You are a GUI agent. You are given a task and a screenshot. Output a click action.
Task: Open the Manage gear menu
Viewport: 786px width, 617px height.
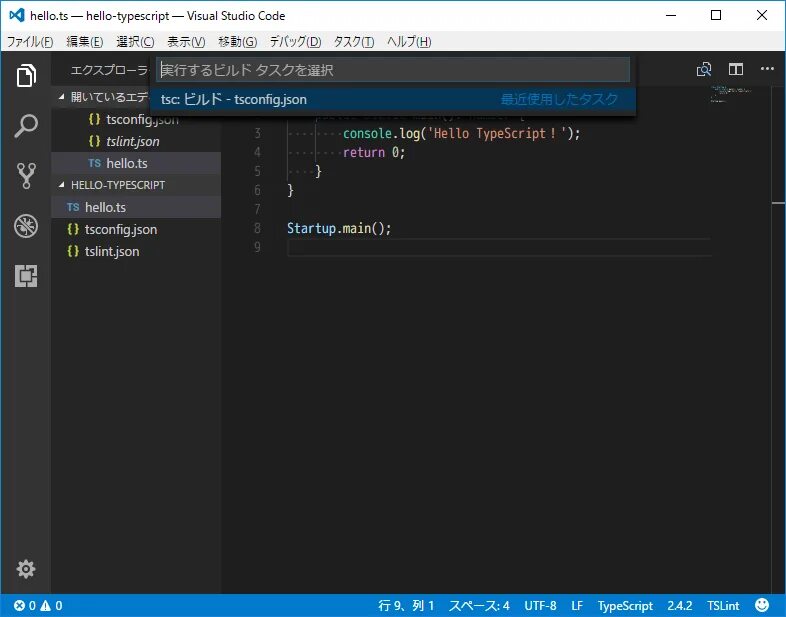pyautogui.click(x=26, y=569)
